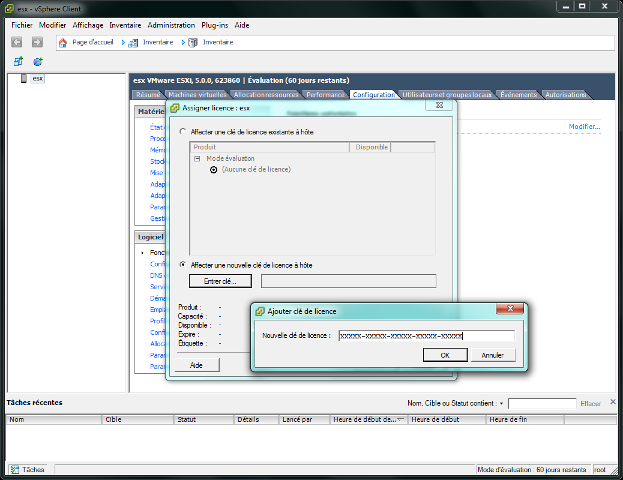Viewport: 623px width, 480px height.
Task: Click the first Inventaire breadcrumb icon
Action: click(x=133, y=43)
